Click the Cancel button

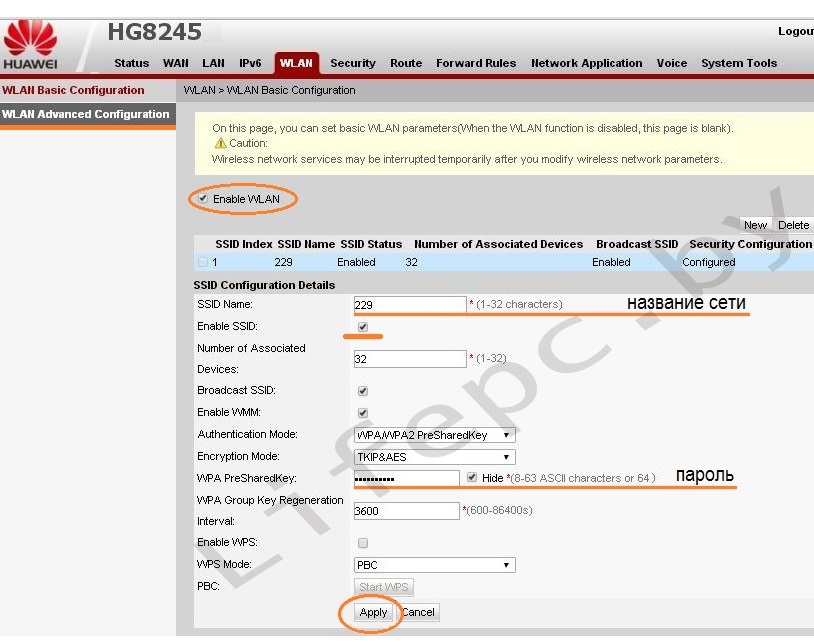(419, 612)
